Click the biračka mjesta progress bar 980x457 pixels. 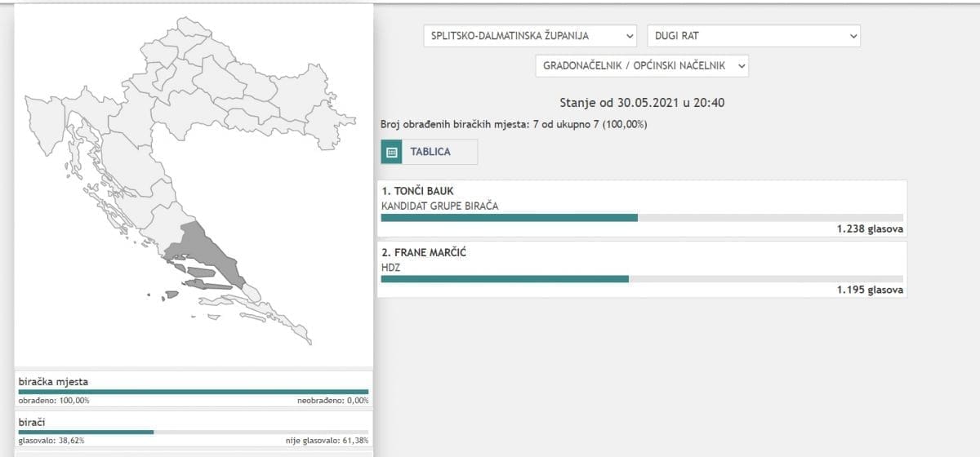[194, 392]
